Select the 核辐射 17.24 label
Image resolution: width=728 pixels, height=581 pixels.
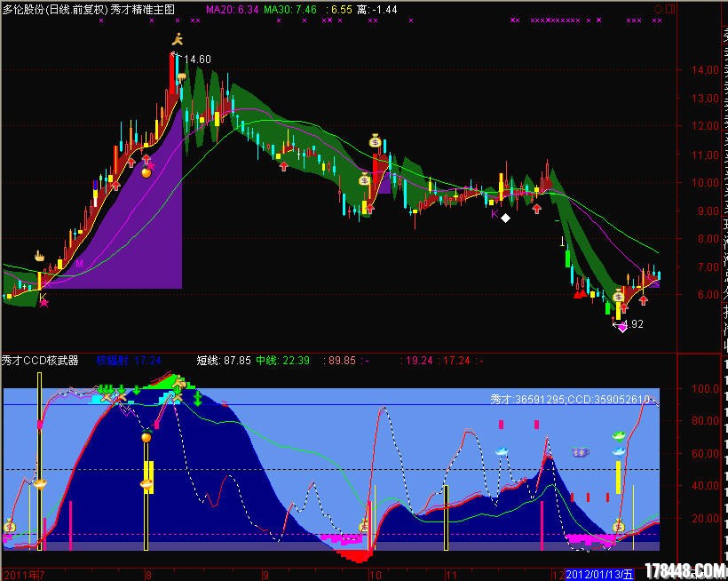point(129,361)
